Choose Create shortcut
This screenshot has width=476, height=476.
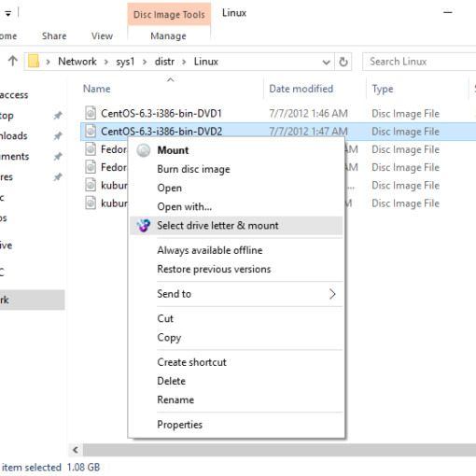point(236,362)
